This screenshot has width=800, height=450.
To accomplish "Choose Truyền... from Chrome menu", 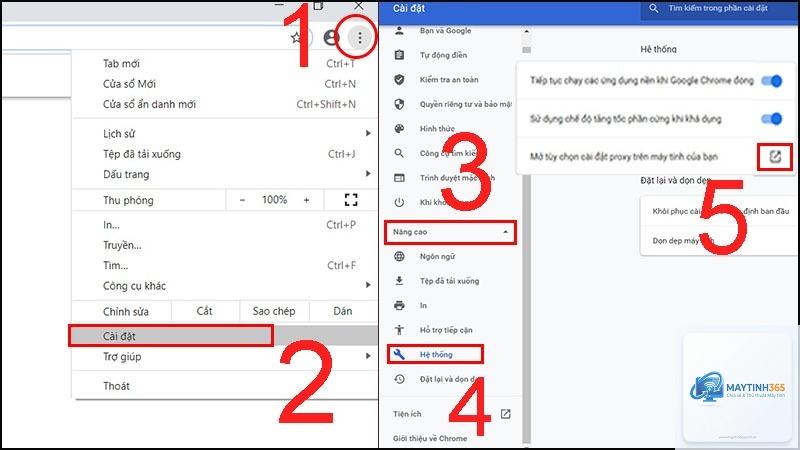I will [x=224, y=245].
